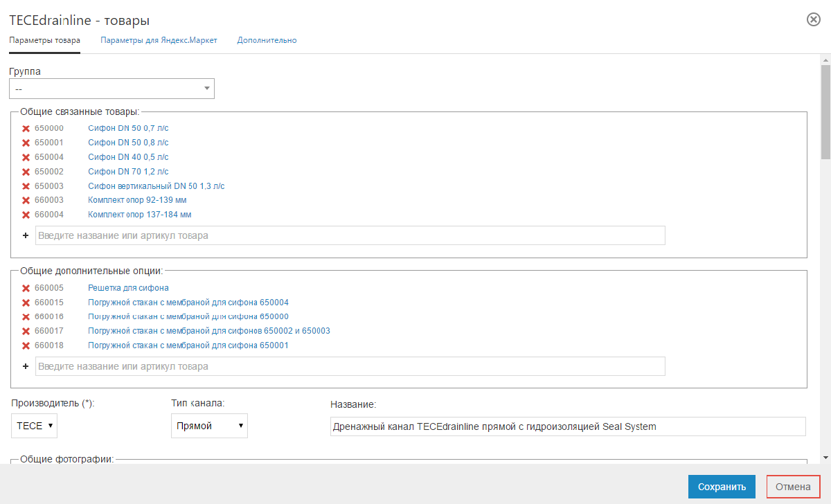Click the vertical scrollbar thumb
Screen dimensions: 831x504
(825, 112)
